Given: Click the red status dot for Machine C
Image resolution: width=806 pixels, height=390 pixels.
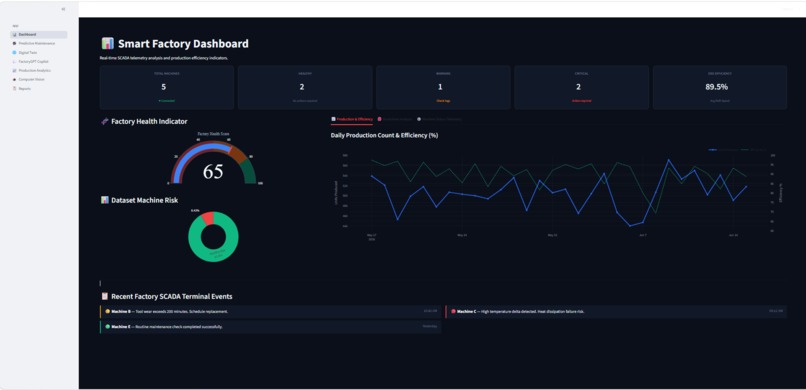Looking at the screenshot, I should (453, 311).
